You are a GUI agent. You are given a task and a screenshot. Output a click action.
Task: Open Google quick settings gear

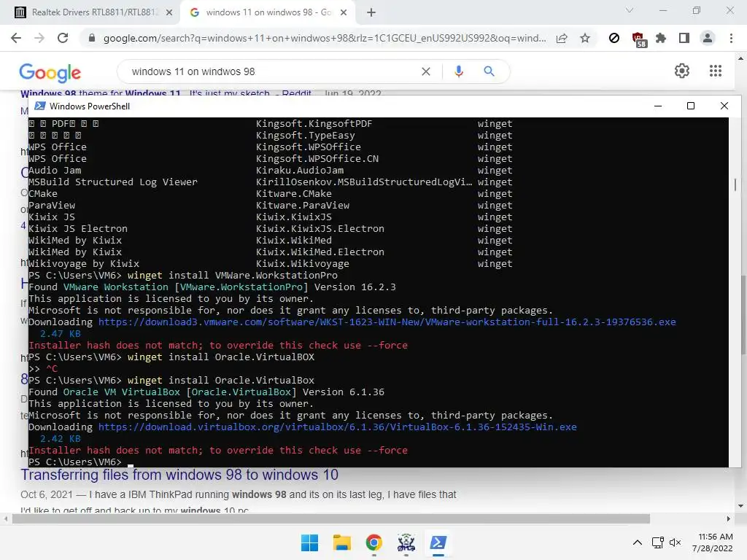pyautogui.click(x=682, y=71)
